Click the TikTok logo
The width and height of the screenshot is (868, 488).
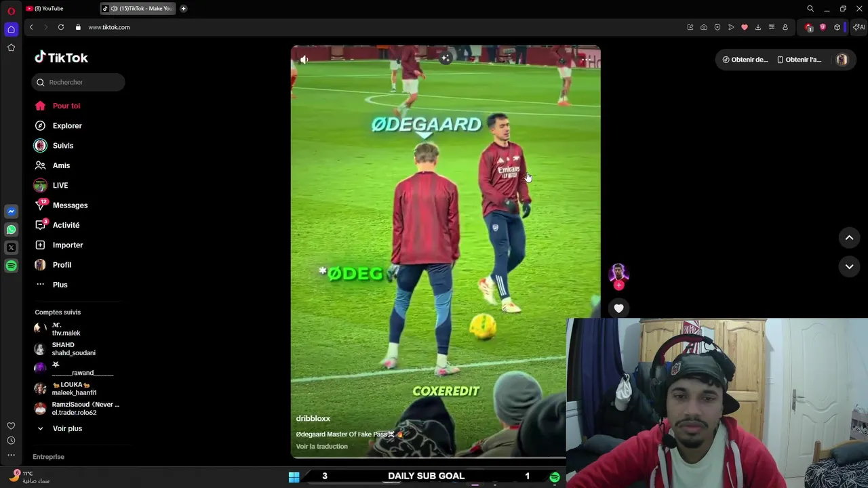(62, 58)
